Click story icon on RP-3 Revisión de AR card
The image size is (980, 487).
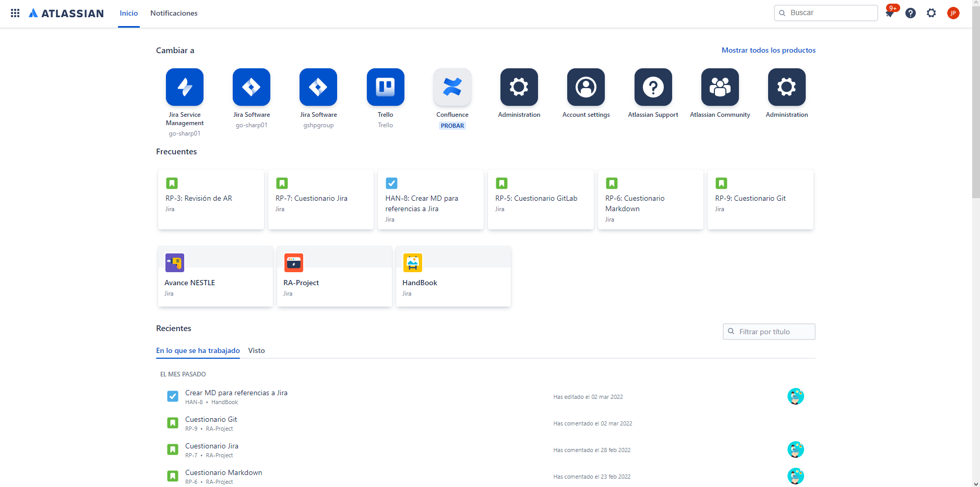(x=172, y=183)
